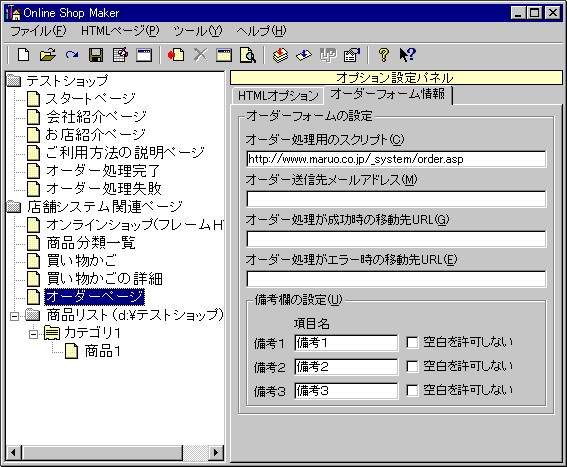Click the New file toolbar icon

point(24,55)
